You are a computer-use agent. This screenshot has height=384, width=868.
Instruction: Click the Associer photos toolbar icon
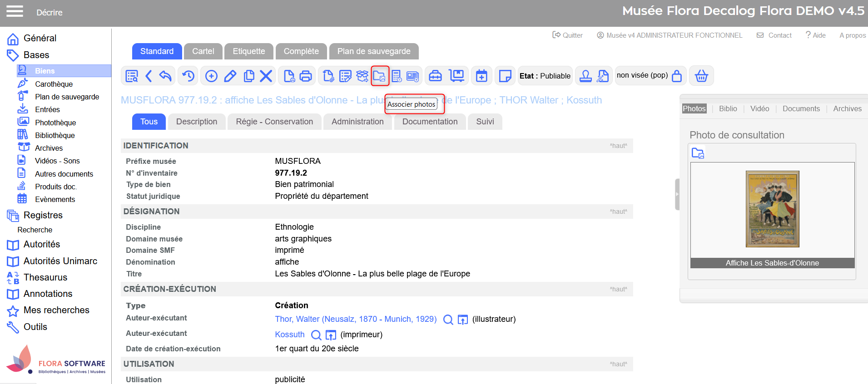pos(380,76)
